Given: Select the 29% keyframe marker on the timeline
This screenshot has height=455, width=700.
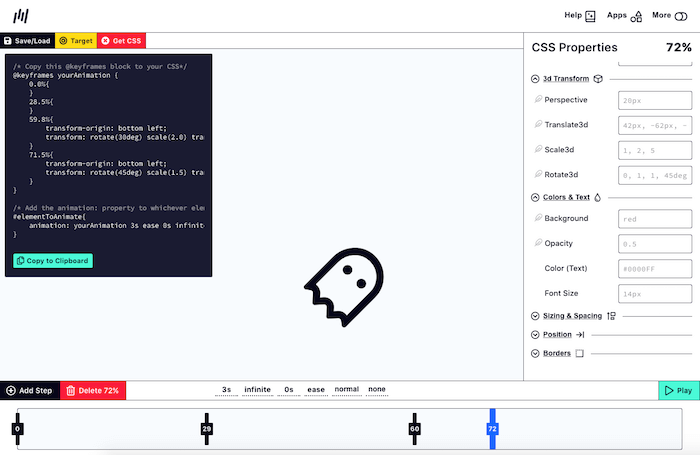Looking at the screenshot, I should click(x=207, y=428).
